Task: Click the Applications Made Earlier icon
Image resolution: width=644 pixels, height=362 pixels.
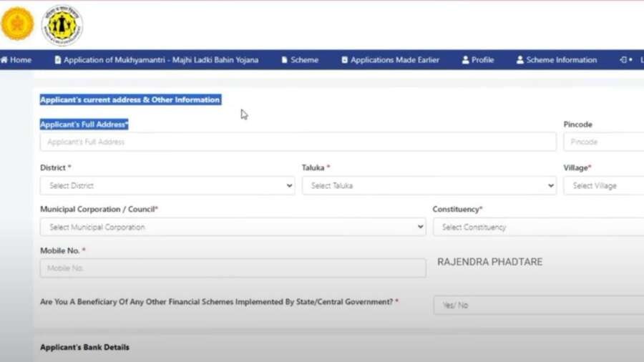Action: [x=345, y=60]
